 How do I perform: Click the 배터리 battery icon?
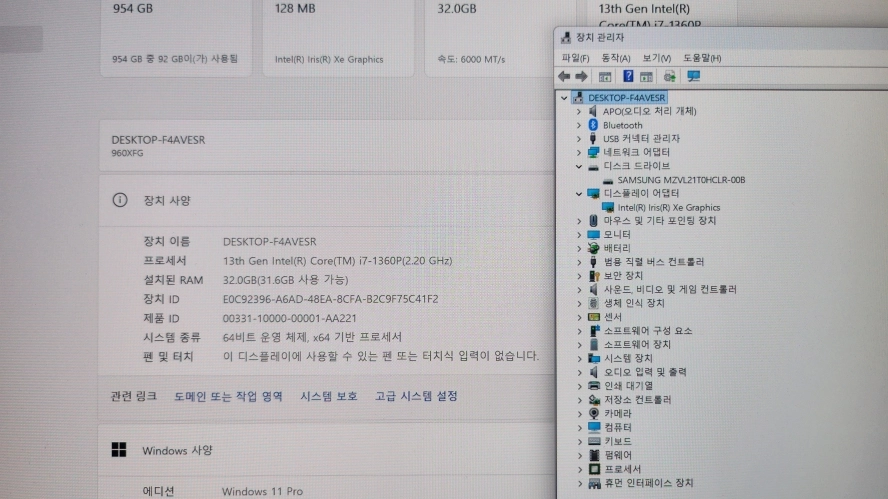[x=594, y=248]
